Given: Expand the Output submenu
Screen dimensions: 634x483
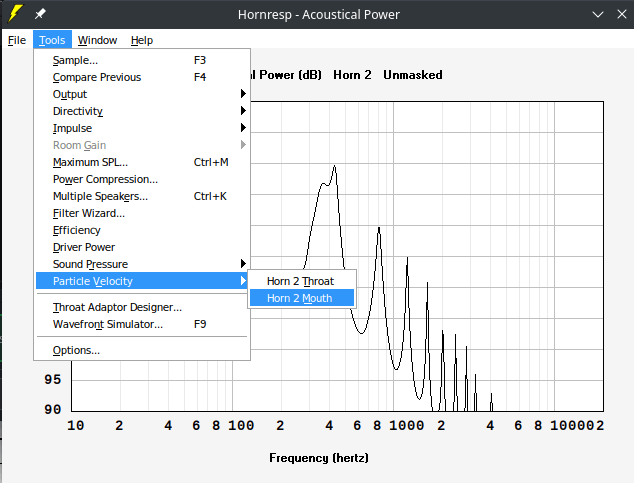Looking at the screenshot, I should coord(142,94).
